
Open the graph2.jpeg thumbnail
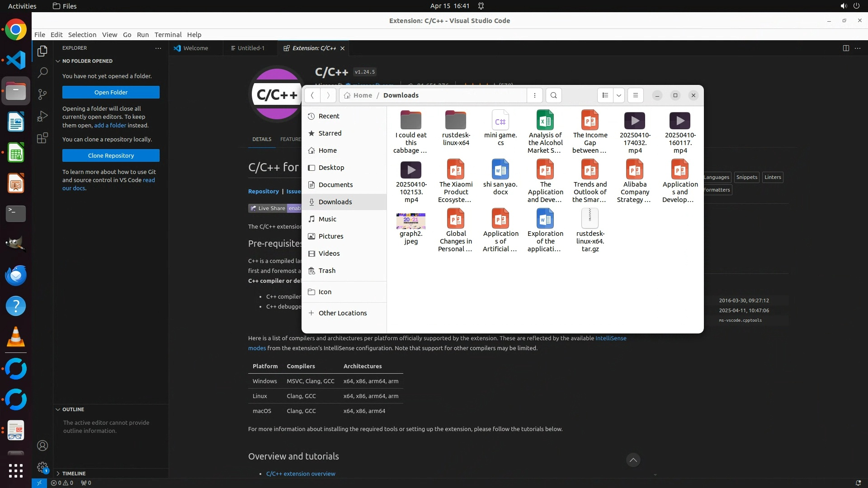click(410, 221)
